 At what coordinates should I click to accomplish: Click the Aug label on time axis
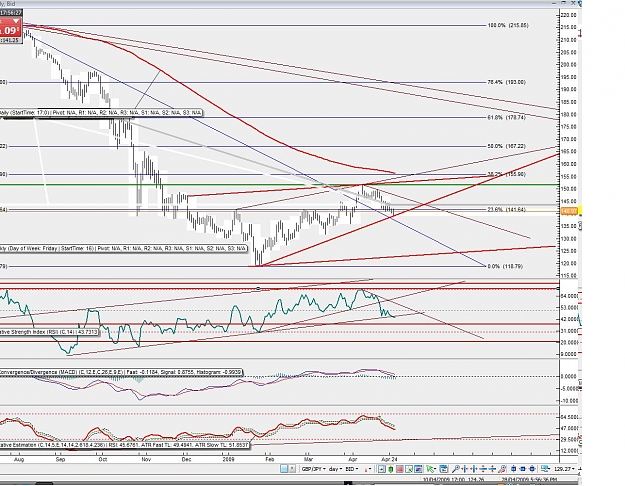tap(19, 459)
